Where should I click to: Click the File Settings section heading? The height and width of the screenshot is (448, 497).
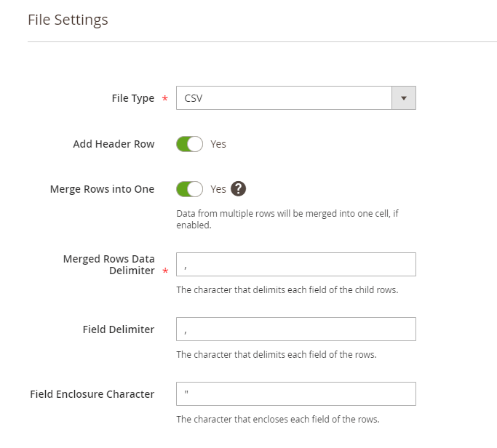[x=68, y=20]
